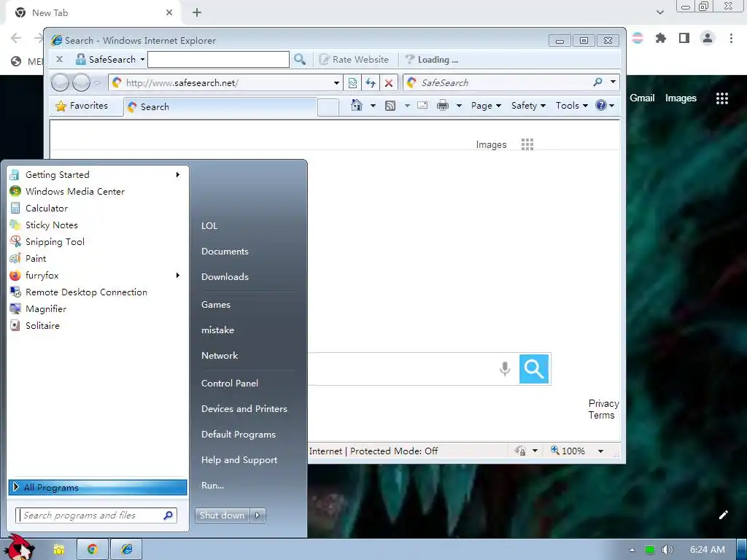Click the microphone voice search icon
Viewport: 747px width, 560px height.
pyautogui.click(x=505, y=368)
